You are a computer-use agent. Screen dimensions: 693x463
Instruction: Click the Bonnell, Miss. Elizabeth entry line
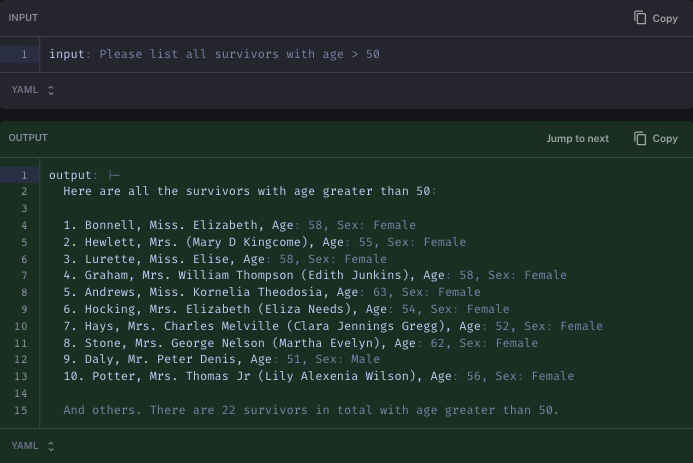239,225
